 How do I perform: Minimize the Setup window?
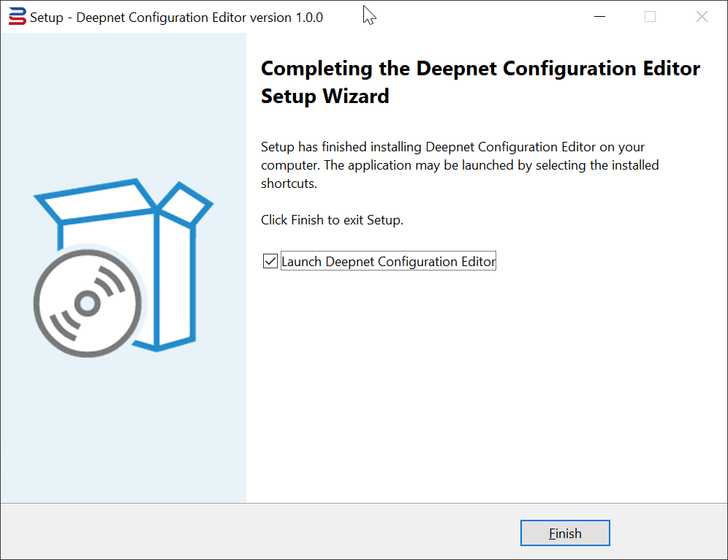pyautogui.click(x=599, y=17)
